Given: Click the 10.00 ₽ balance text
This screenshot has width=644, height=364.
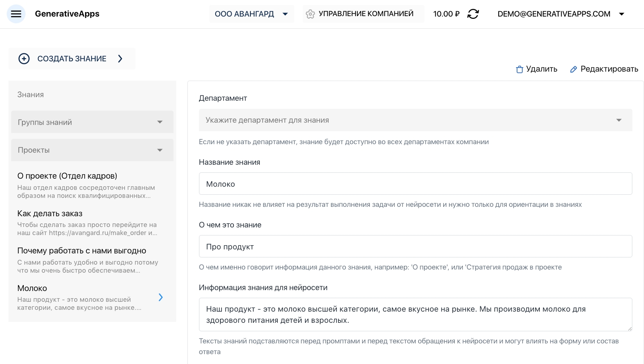Looking at the screenshot, I should pyautogui.click(x=446, y=14).
